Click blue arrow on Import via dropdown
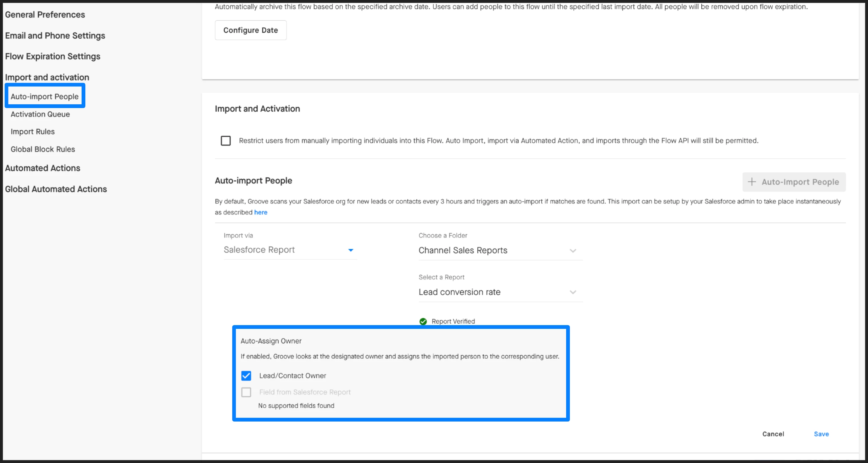The width and height of the screenshot is (868, 463). [x=351, y=250]
